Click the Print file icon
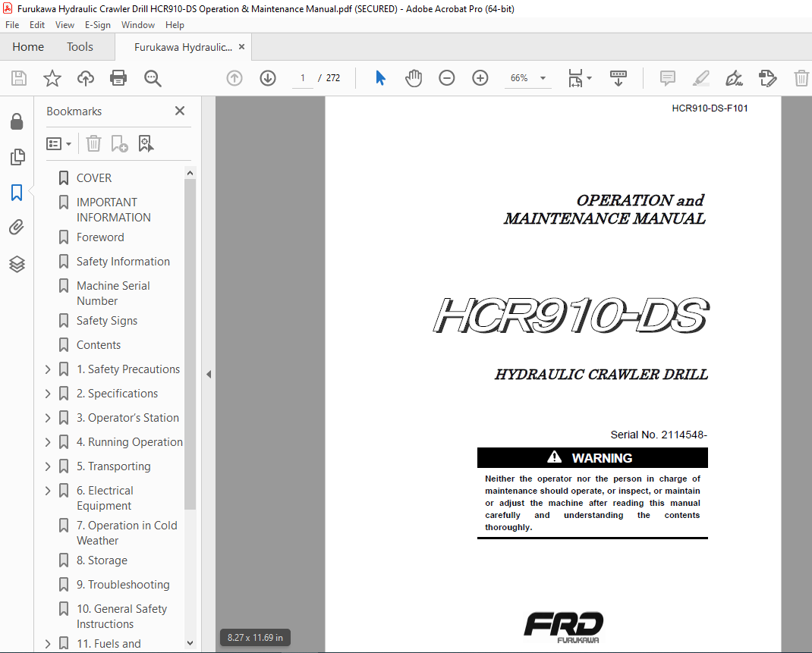Viewport: 812px width, 653px height. coord(118,78)
